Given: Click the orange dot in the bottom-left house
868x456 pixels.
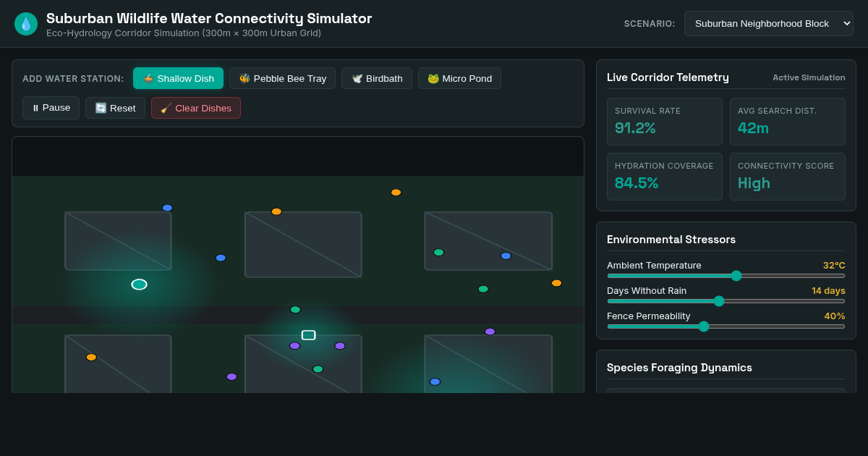Looking at the screenshot, I should point(91,358).
